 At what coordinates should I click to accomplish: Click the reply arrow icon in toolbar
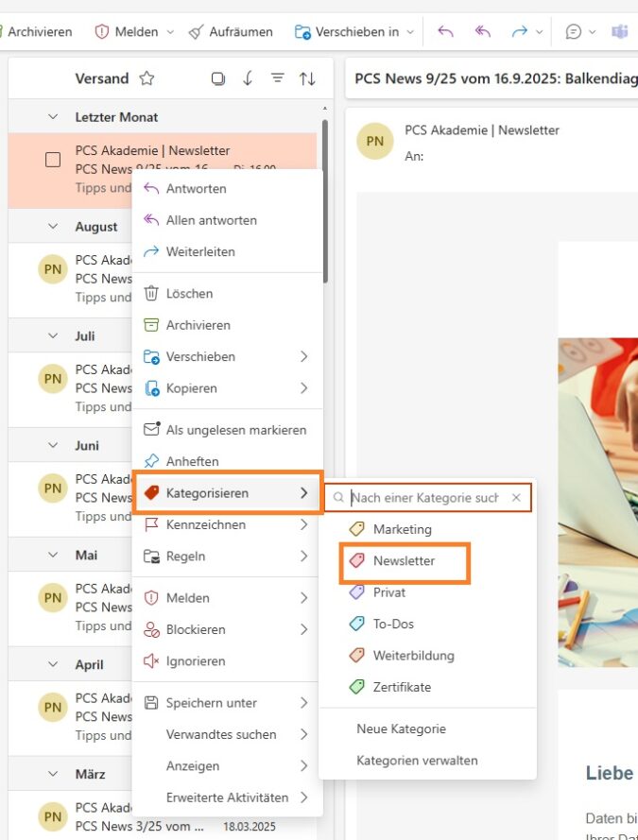[445, 31]
